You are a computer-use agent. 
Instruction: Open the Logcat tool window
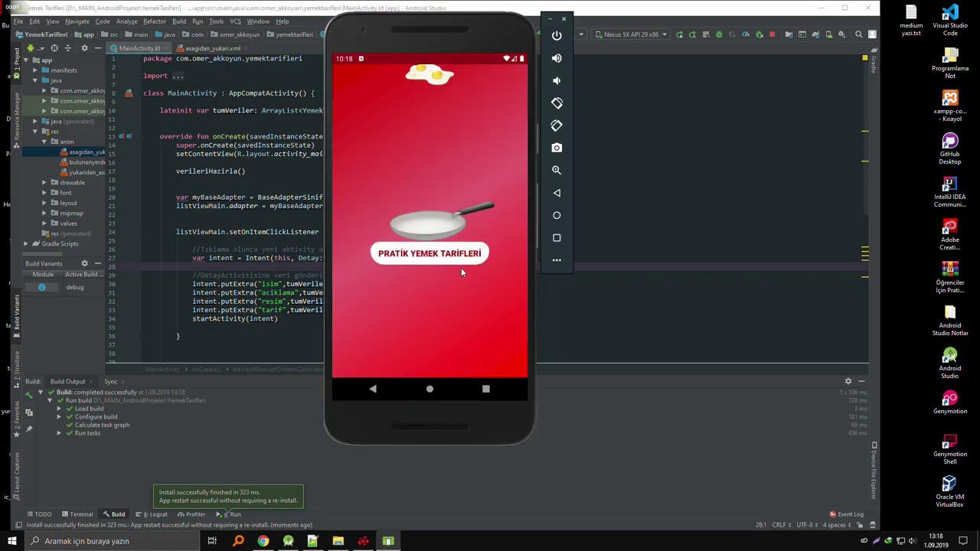click(x=154, y=514)
